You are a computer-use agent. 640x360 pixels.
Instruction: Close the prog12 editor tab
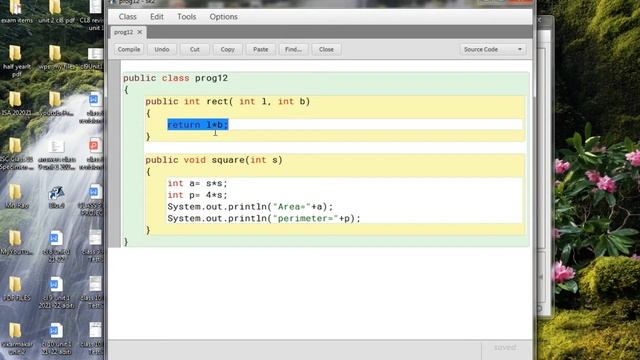pos(140,32)
